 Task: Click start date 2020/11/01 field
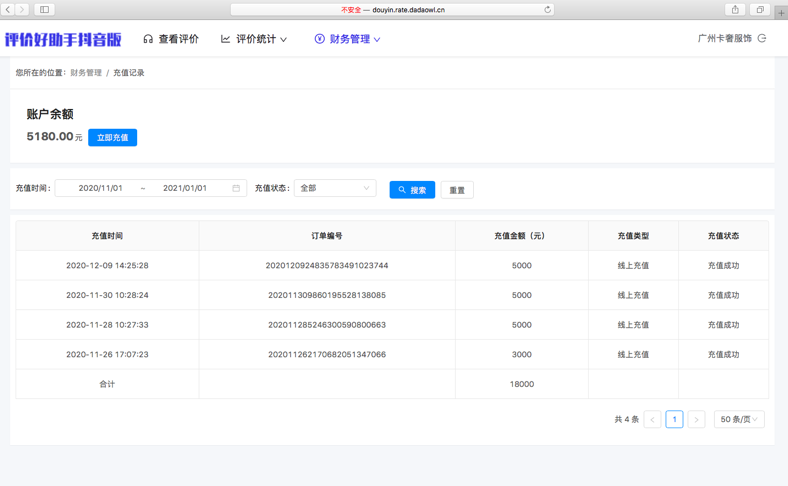[101, 188]
